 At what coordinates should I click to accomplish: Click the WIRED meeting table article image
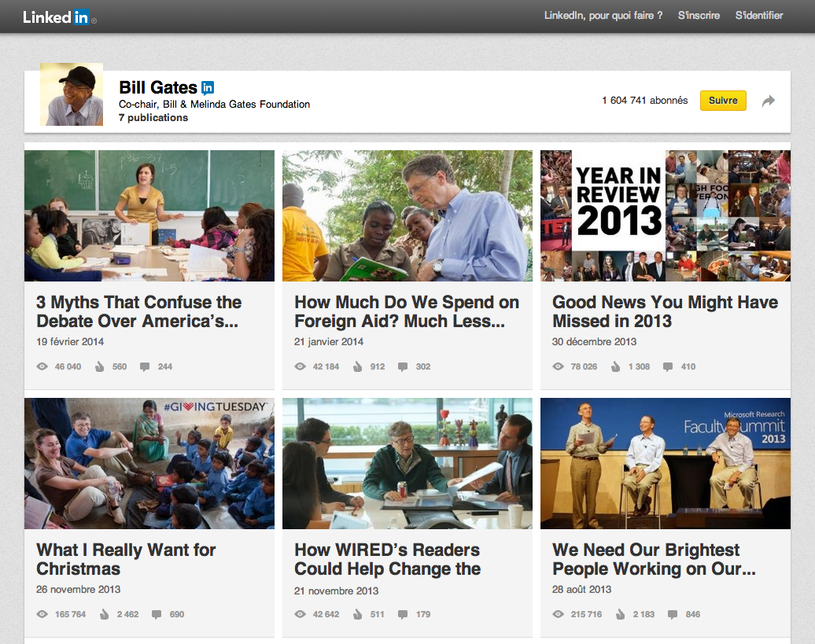(x=407, y=464)
